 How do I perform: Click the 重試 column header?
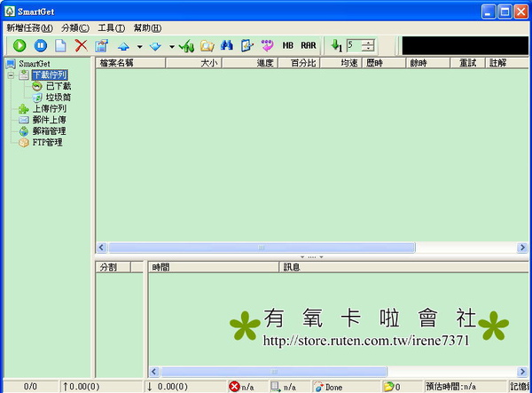pyautogui.click(x=468, y=63)
